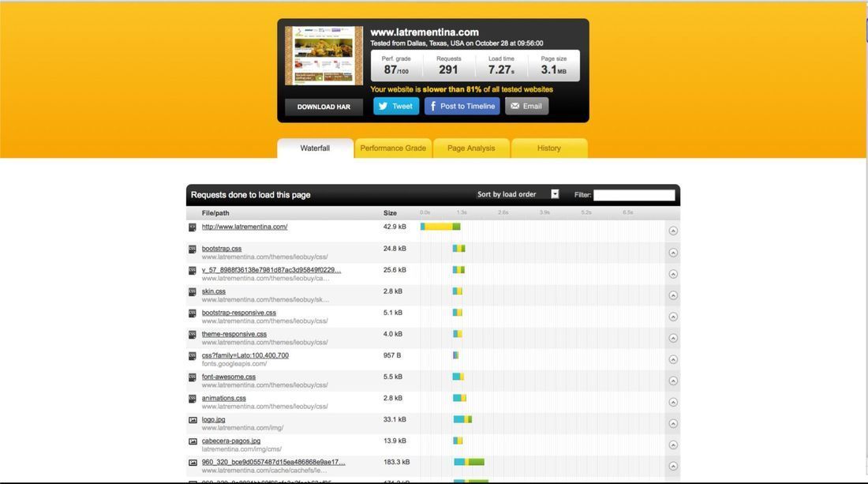Open the History tab
This screenshot has height=484, width=868.
pos(549,148)
